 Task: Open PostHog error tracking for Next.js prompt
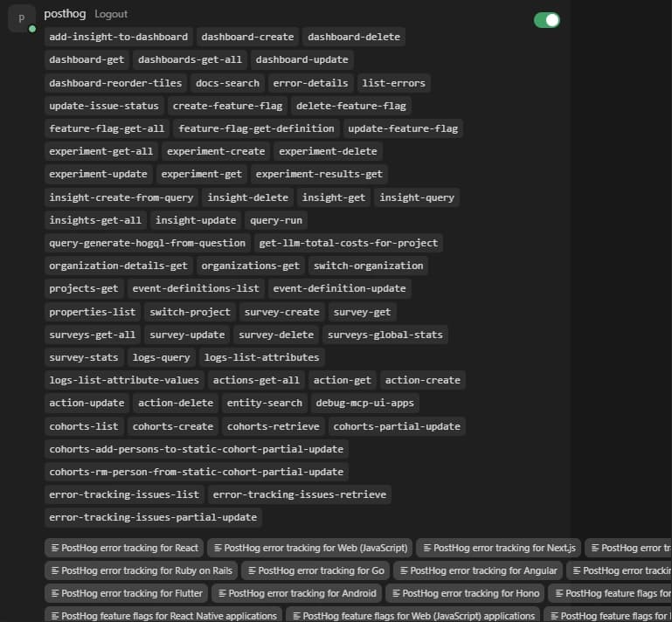click(x=498, y=548)
